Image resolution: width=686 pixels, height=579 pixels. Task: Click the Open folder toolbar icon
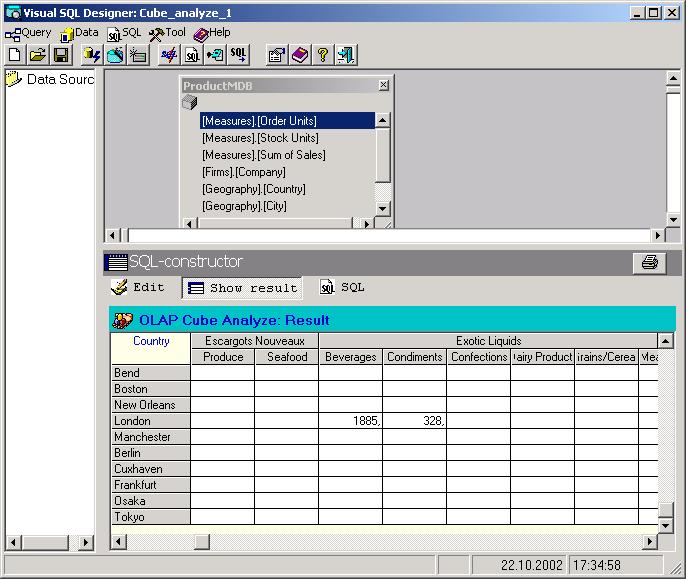37,55
